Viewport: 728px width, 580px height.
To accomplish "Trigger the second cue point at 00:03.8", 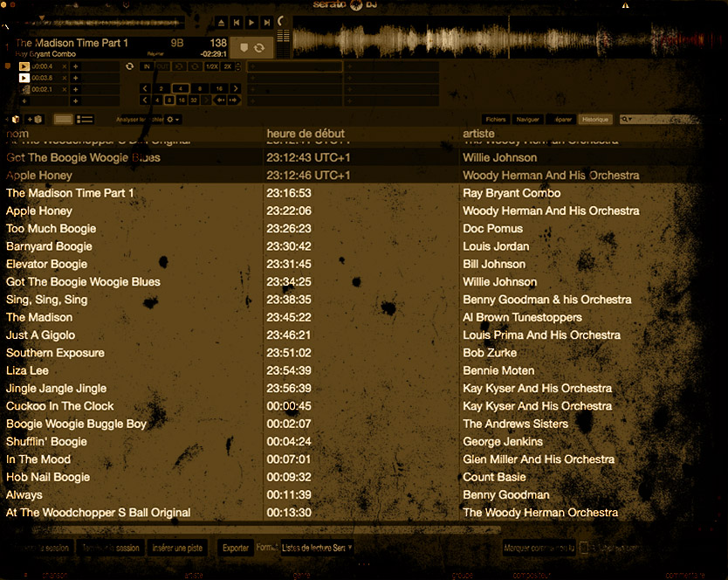I will point(24,78).
